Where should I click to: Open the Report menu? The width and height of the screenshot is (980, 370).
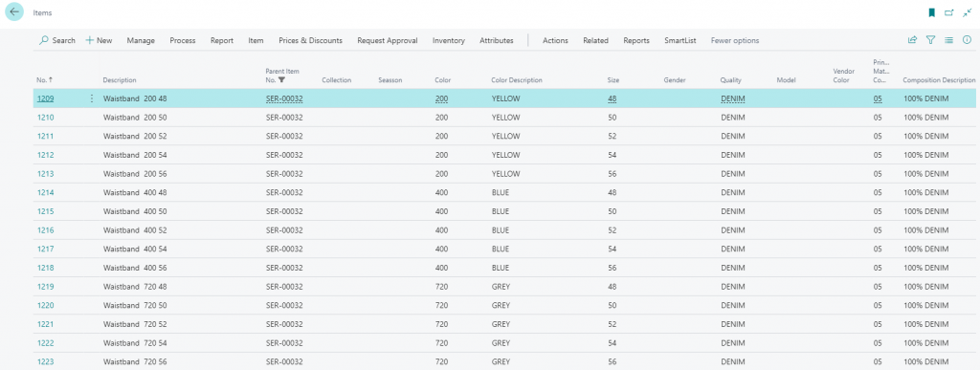pyautogui.click(x=222, y=40)
